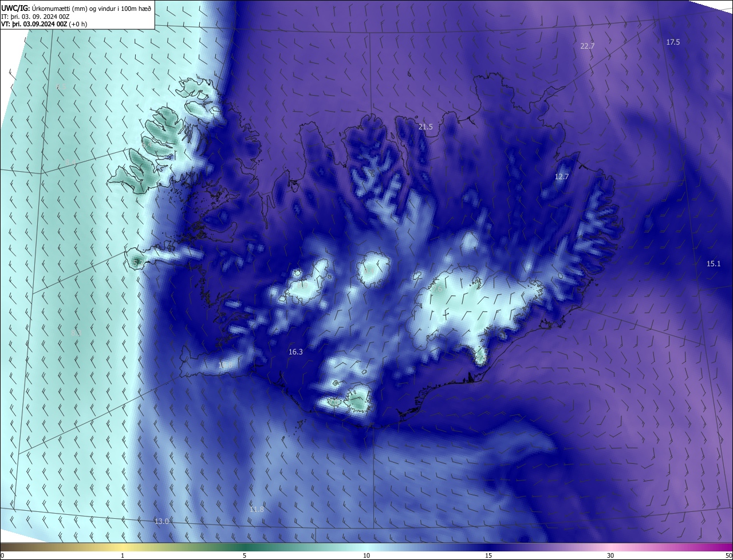Click the "16.3" value label

click(x=295, y=352)
